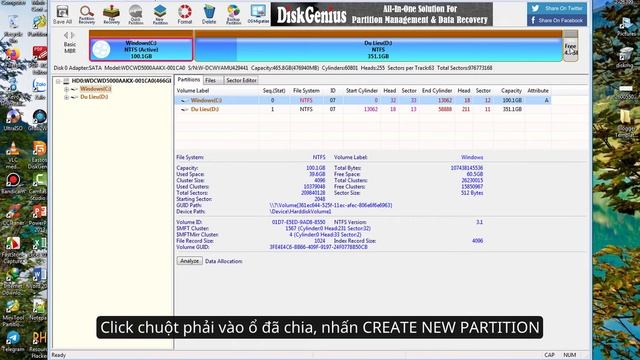Click the End Cylinder column header
This screenshot has height=360, width=640.
[437, 91]
